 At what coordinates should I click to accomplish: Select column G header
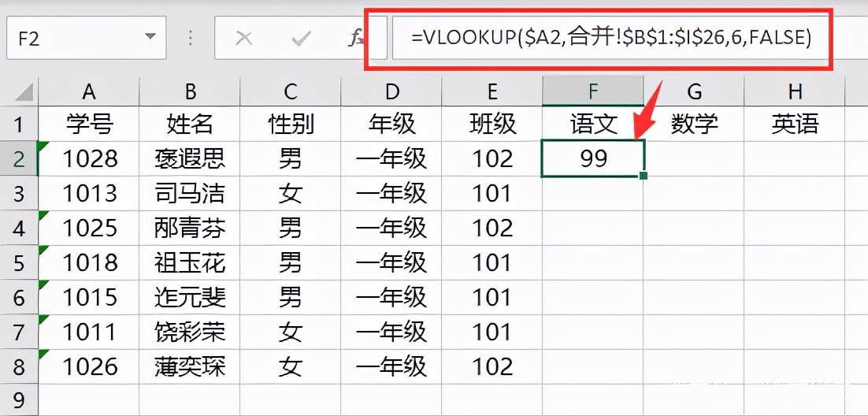click(694, 91)
